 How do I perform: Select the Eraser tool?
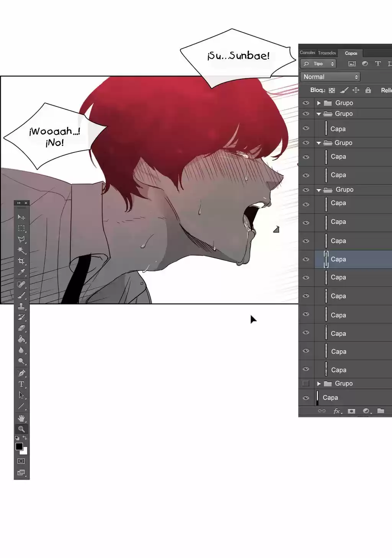point(21,328)
